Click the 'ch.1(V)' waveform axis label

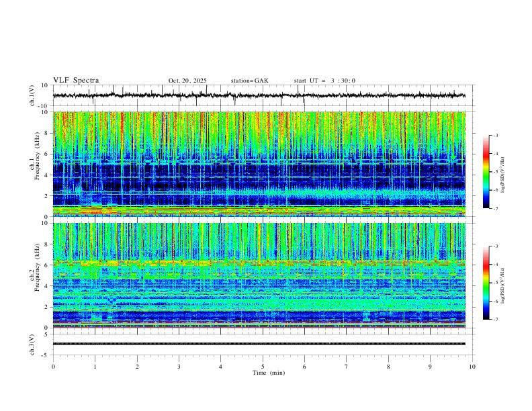click(x=32, y=95)
